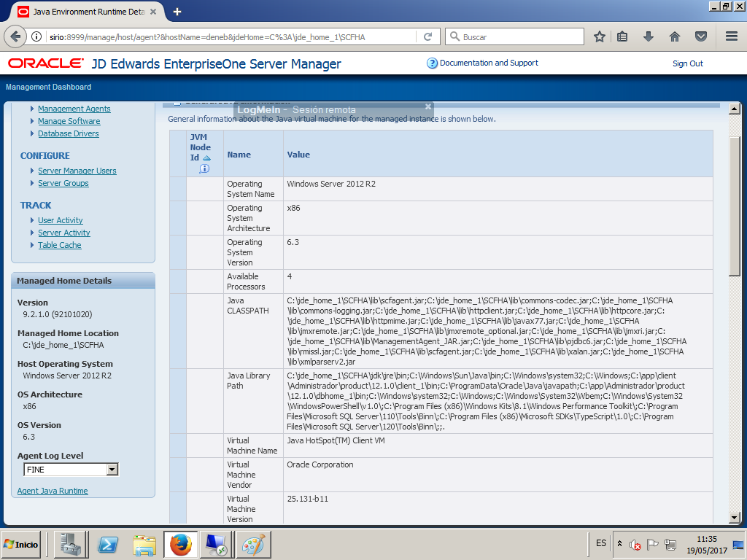
Task: Open Documentation and Support link
Action: [489, 63]
